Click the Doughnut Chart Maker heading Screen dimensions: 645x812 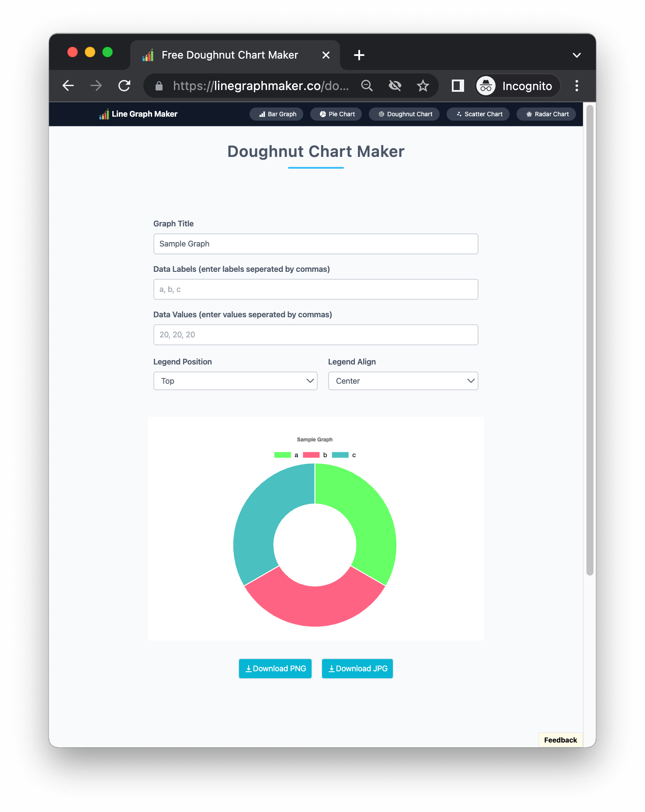pos(316,152)
